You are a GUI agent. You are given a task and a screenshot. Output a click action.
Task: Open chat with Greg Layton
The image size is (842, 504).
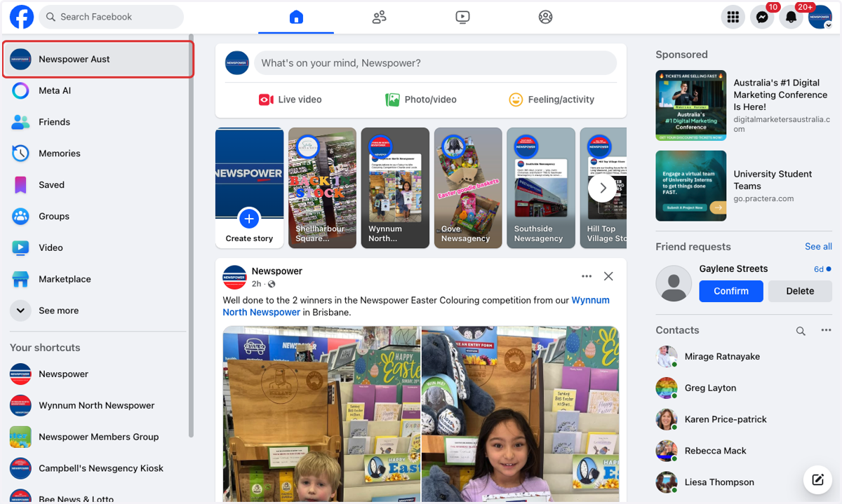(x=744, y=388)
